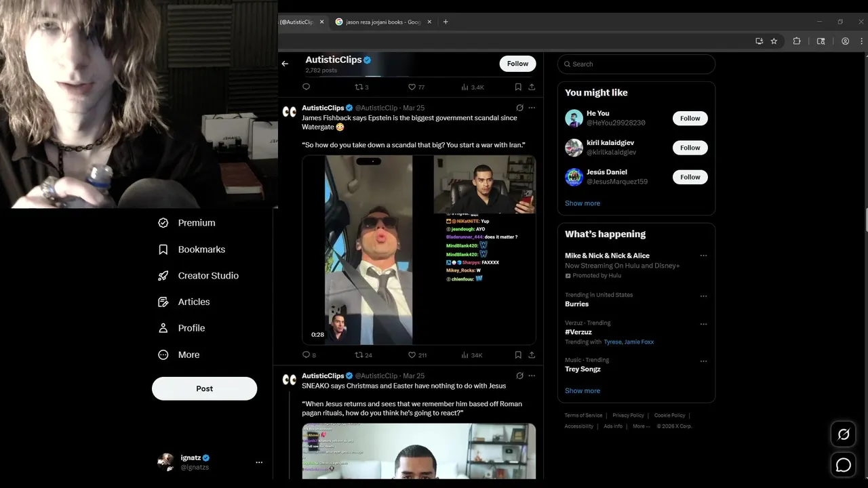
Task: Repost the James Fishback post showing 24
Action: pyautogui.click(x=363, y=354)
